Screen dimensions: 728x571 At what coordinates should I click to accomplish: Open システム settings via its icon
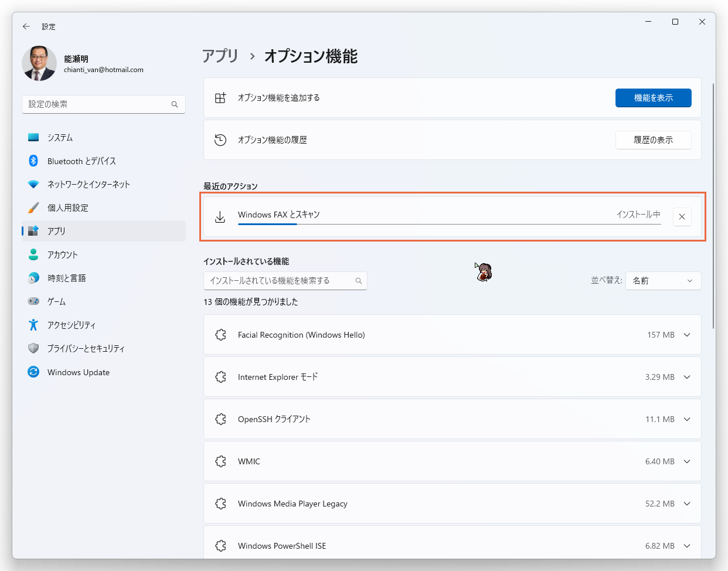33,137
